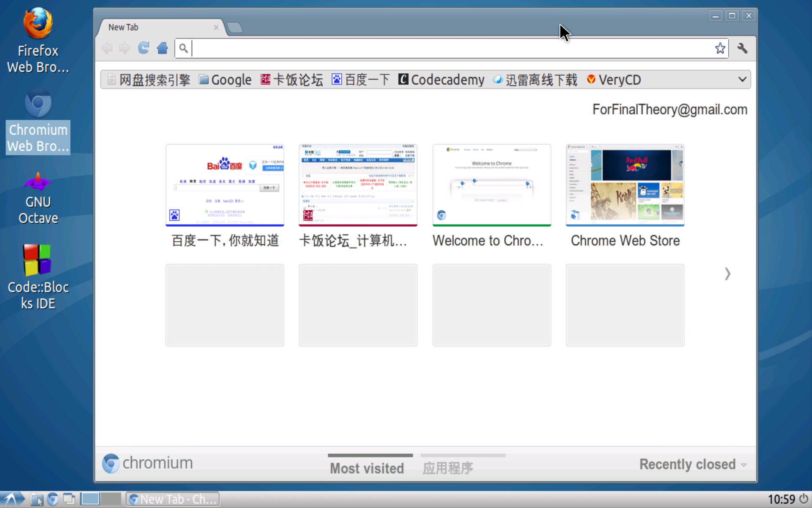
Task: Select the Code::Blocks IDE desktop icon
Action: [x=38, y=277]
